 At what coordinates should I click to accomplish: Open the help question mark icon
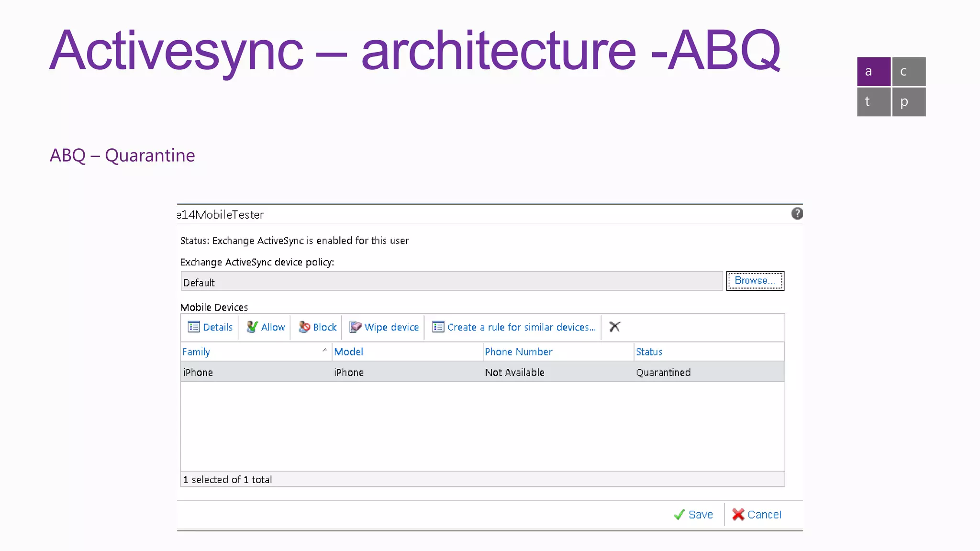point(797,213)
